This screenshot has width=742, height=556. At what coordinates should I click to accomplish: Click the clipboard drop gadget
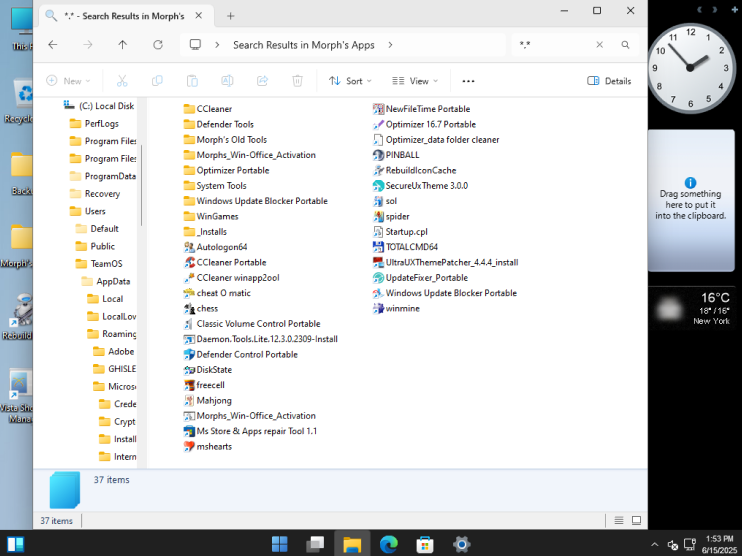[x=691, y=201]
